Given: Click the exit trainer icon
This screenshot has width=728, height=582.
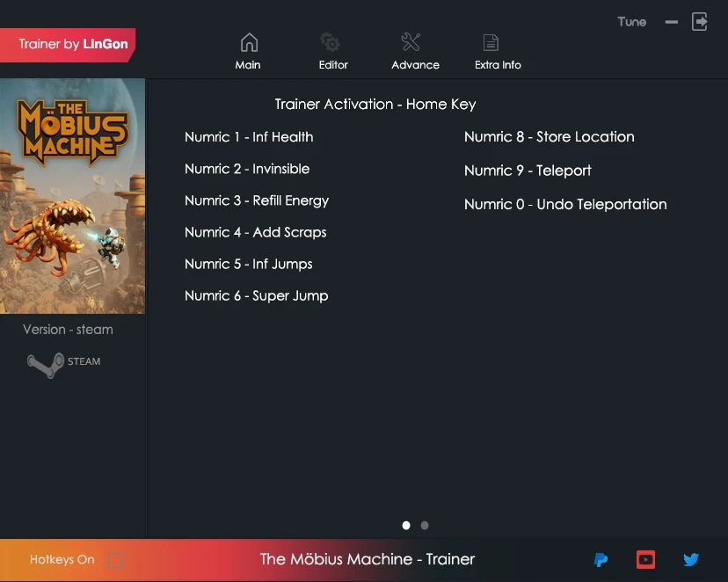Looking at the screenshot, I should tap(700, 22).
